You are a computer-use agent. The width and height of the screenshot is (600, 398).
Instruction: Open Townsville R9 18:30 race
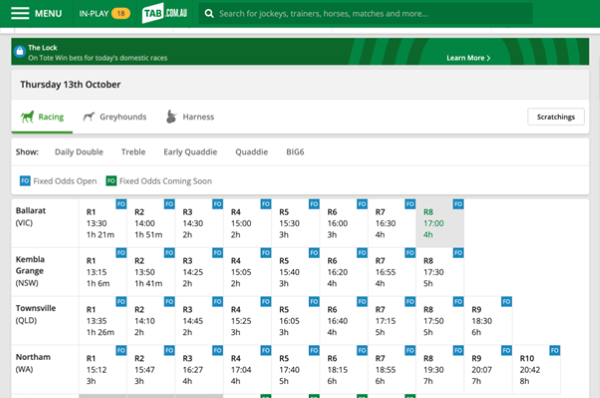488,321
